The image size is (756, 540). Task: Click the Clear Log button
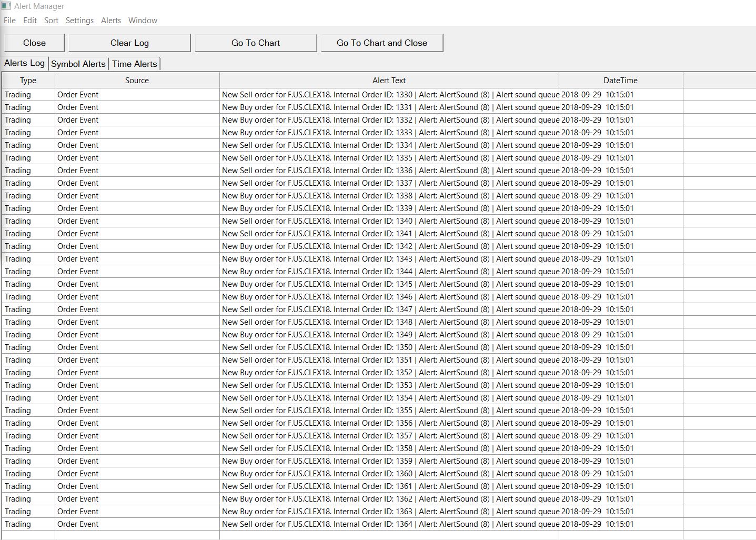(x=129, y=43)
